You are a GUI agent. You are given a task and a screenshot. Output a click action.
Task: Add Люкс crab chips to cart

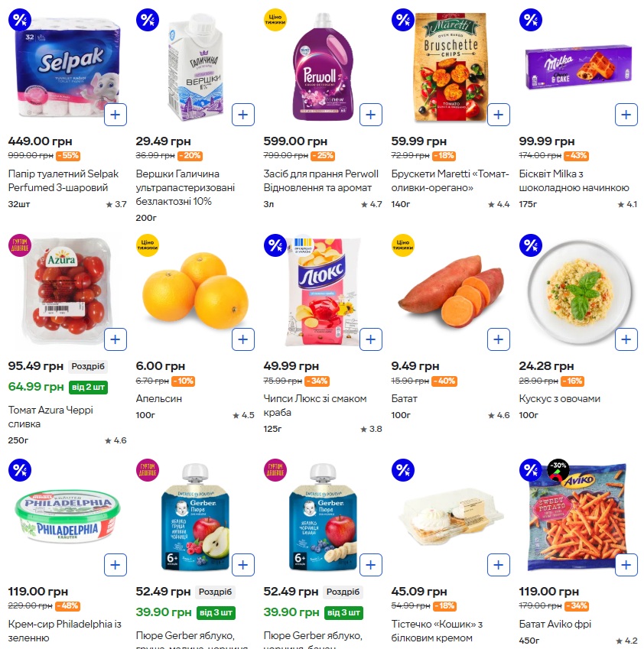coord(370,339)
